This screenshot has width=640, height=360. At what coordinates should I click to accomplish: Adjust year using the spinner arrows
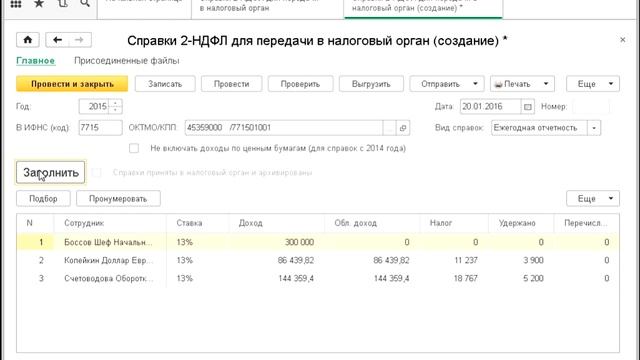pos(116,107)
